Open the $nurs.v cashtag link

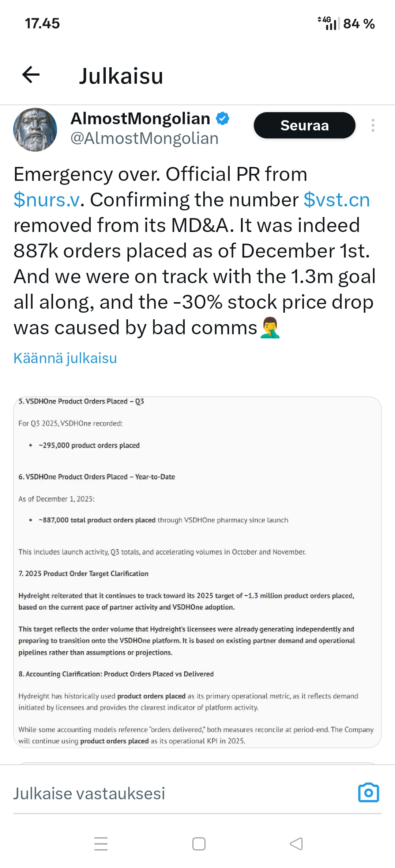click(x=46, y=200)
